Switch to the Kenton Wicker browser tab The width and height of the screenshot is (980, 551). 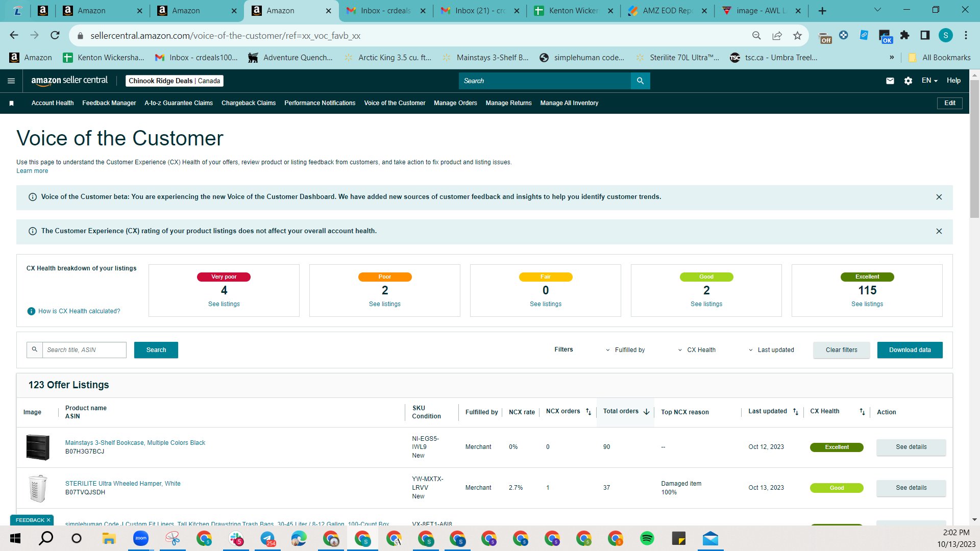[x=573, y=11]
